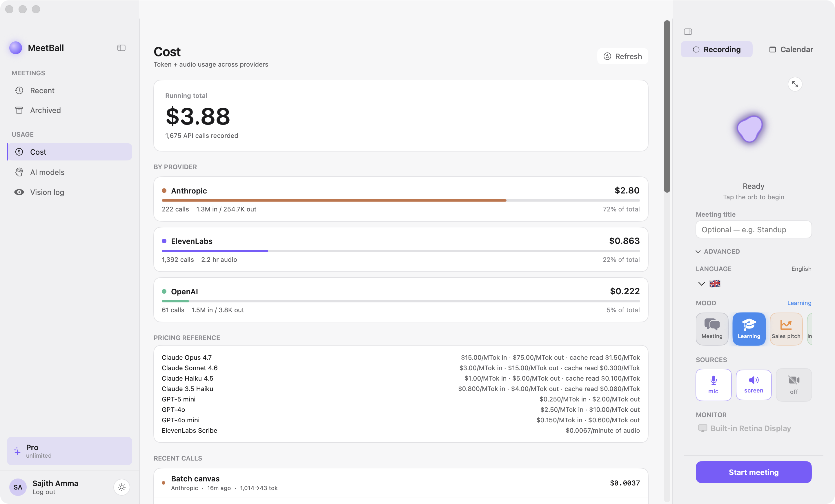Click the UK flag language icon
This screenshot has height=504, width=835.
pyautogui.click(x=715, y=283)
